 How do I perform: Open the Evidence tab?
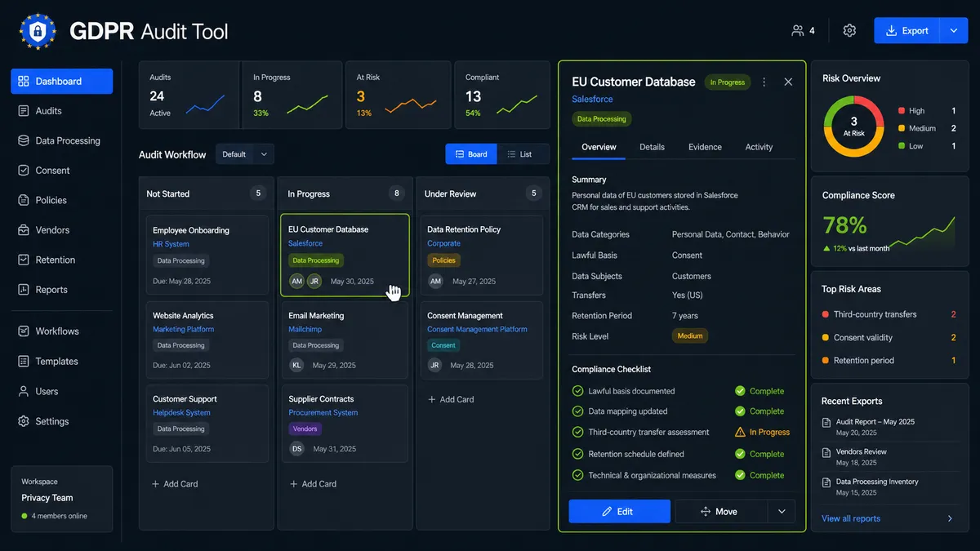pyautogui.click(x=705, y=147)
